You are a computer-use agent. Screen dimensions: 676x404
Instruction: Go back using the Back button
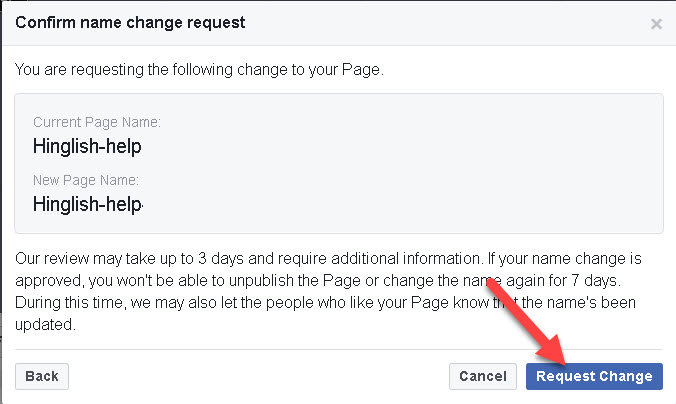pos(41,376)
